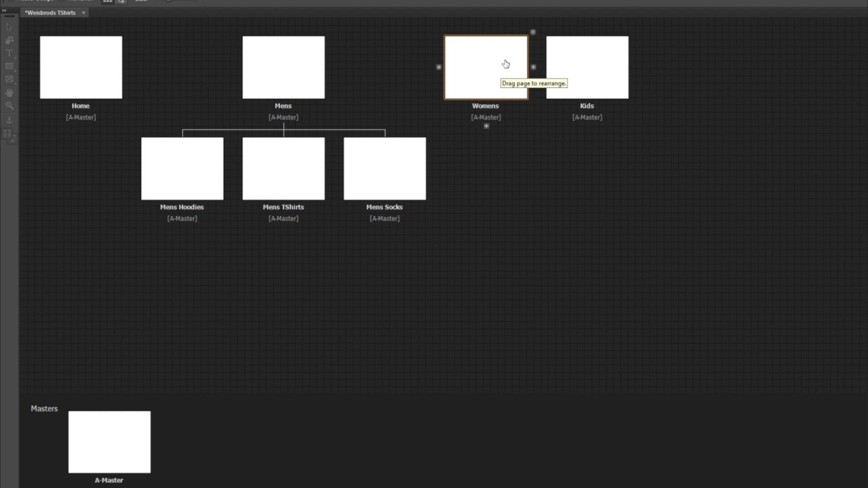Click the Mens Hoodies name label
This screenshot has height=488, width=868.
click(x=182, y=207)
